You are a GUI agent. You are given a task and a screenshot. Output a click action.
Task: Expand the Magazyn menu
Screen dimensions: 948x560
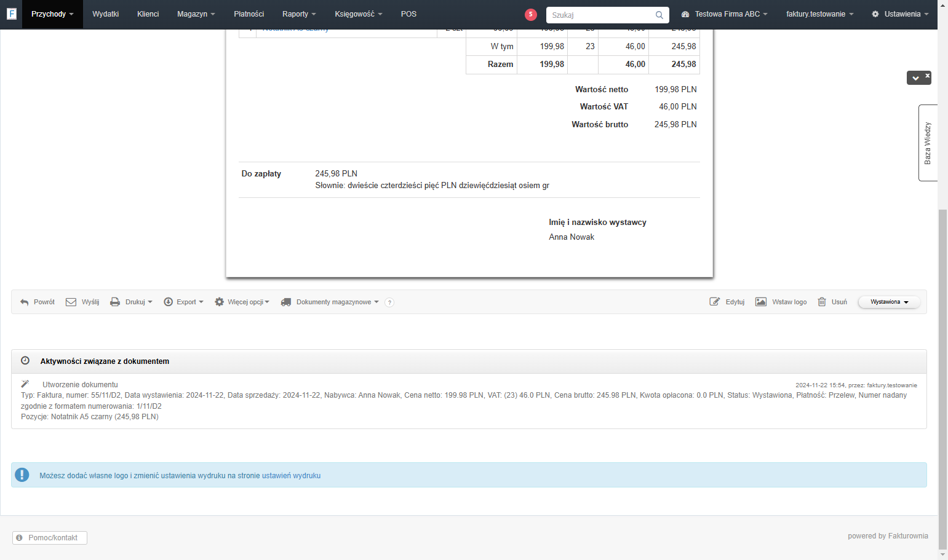196,14
